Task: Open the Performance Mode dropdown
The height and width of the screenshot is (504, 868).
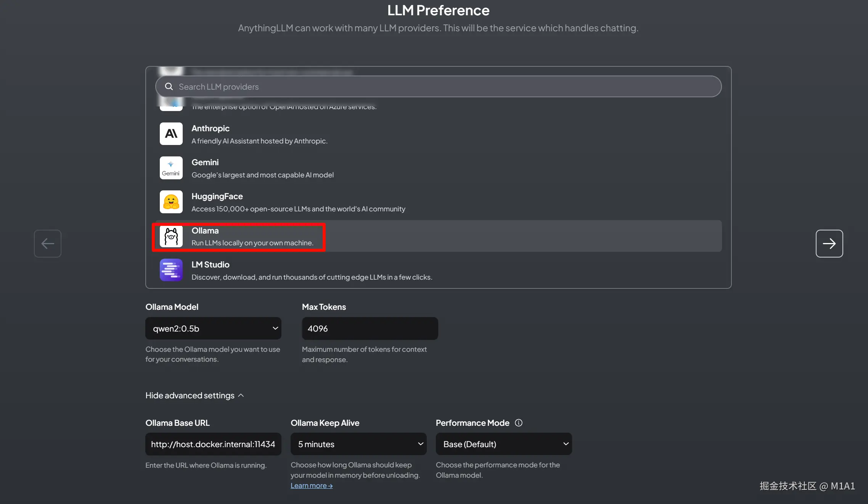Action: tap(503, 444)
